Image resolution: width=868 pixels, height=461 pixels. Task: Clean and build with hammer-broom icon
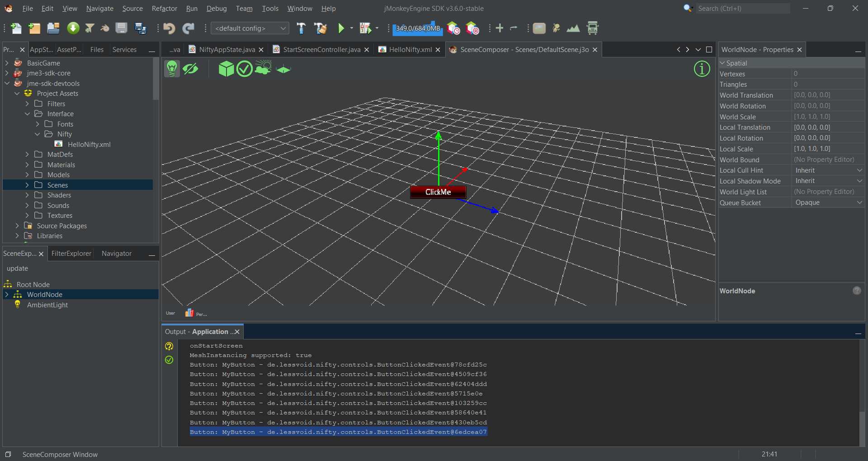tap(321, 28)
